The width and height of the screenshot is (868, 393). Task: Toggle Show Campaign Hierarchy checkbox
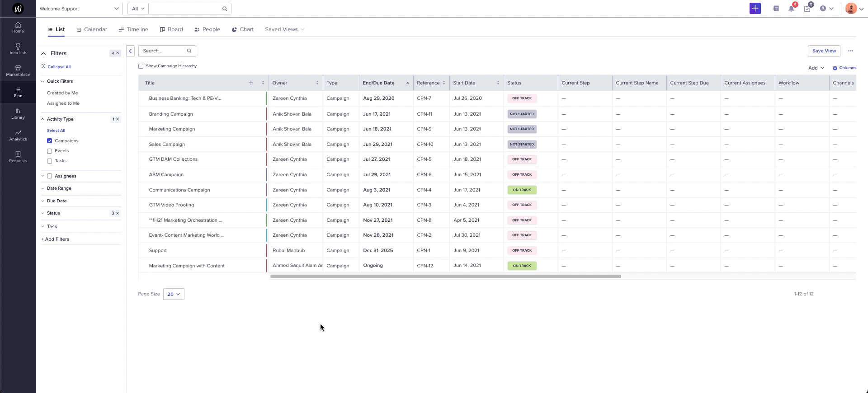pyautogui.click(x=141, y=66)
